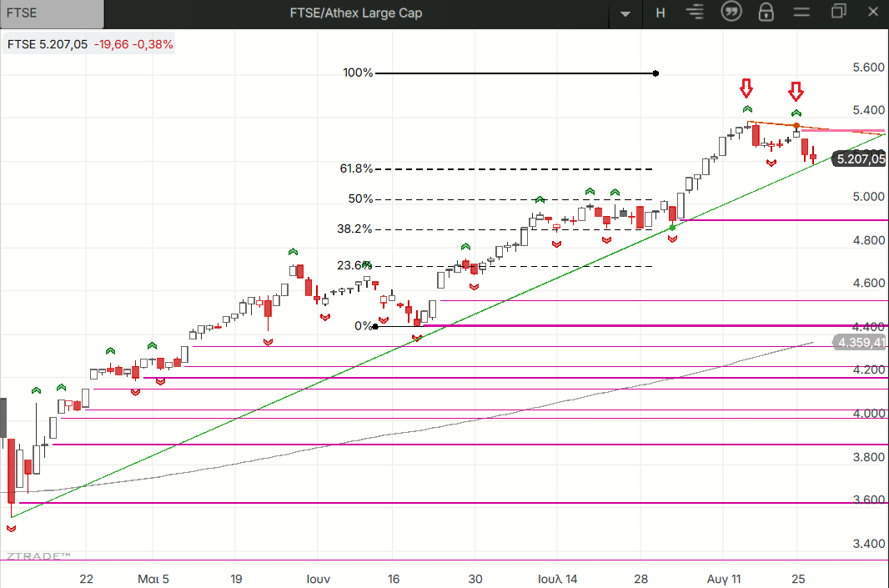The image size is (889, 588).
Task: Toggle the padlock lock icon
Action: [766, 12]
